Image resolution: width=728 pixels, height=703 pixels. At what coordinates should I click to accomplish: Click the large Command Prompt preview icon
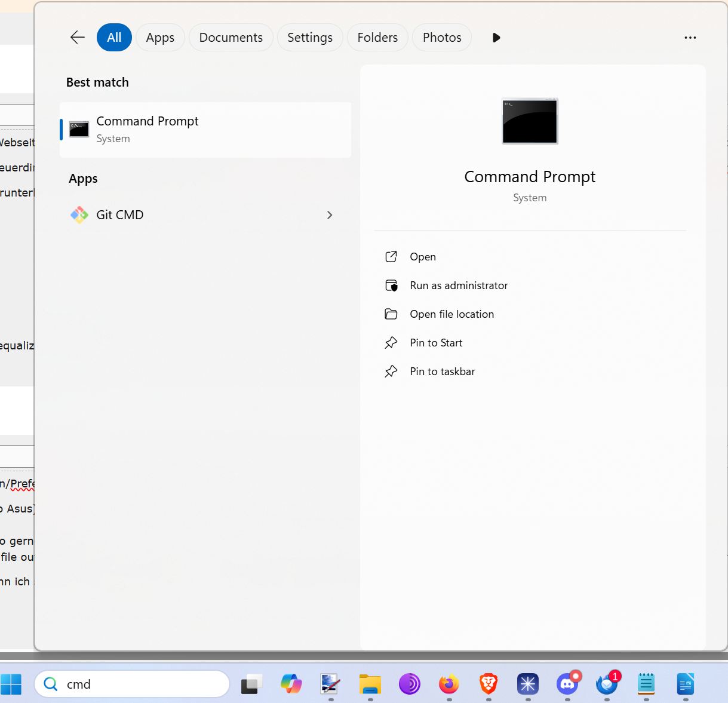tap(530, 121)
